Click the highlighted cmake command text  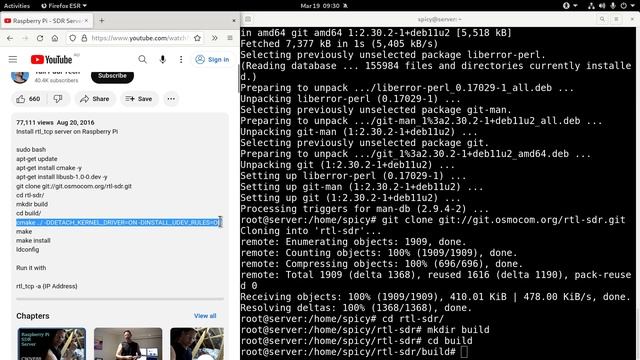118,222
